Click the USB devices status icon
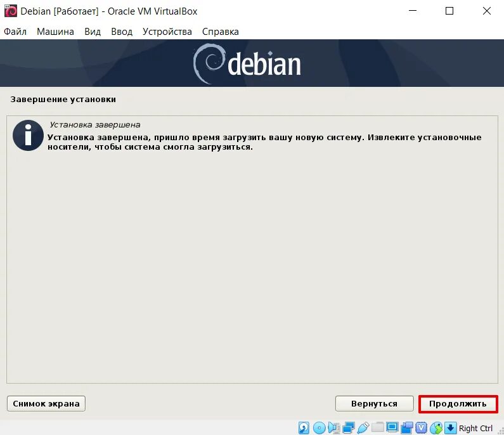Screen dimensions: 504x435 tap(363, 428)
